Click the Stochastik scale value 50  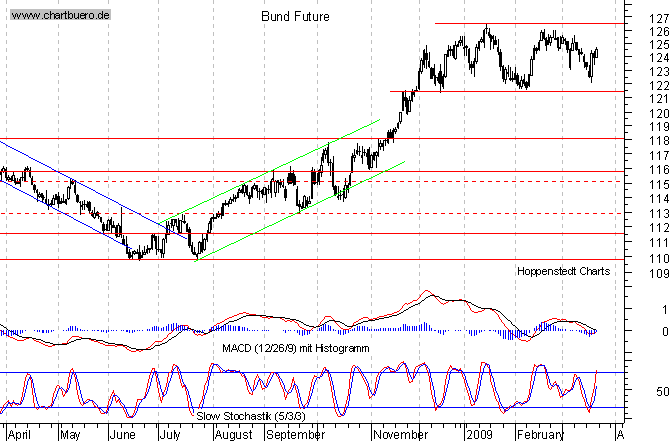[662, 391]
